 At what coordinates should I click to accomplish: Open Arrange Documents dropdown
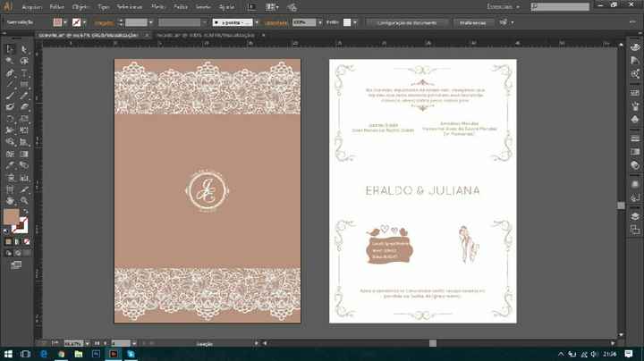[x=272, y=7]
